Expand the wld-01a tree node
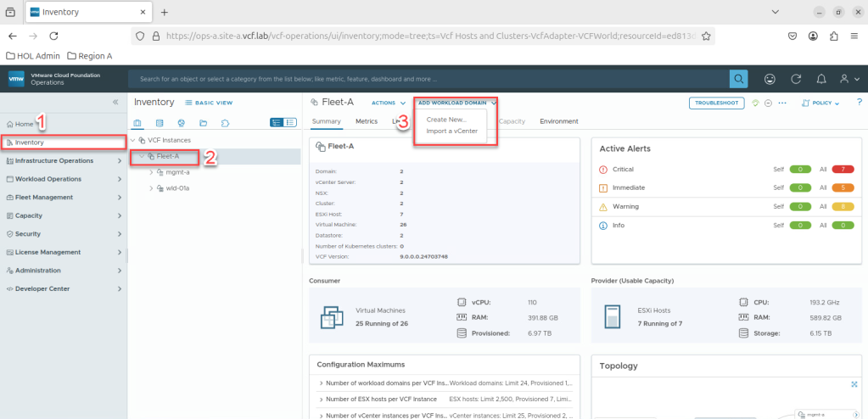 [x=150, y=188]
